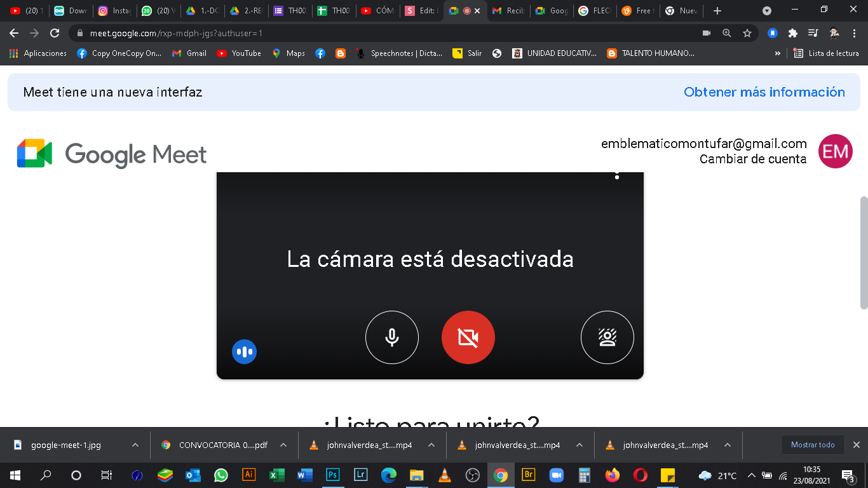Close the current Meet tab
The image size is (868, 488).
point(477,11)
